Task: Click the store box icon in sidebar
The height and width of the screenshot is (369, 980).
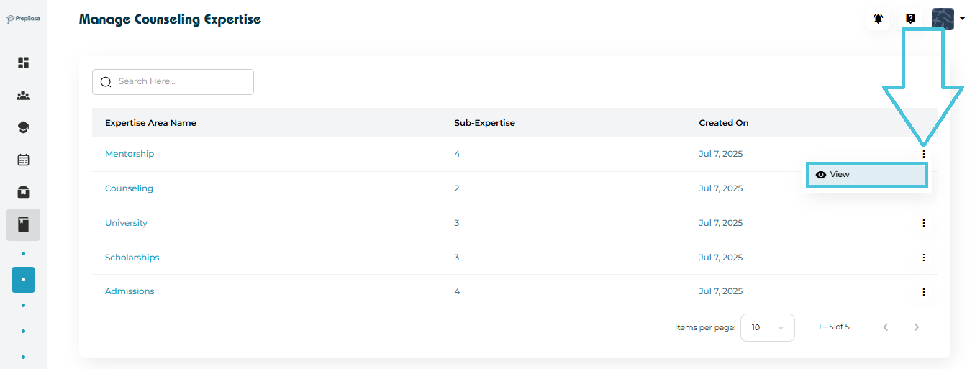Action: [23, 192]
